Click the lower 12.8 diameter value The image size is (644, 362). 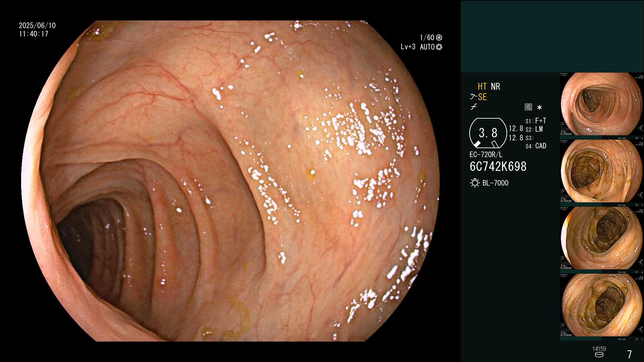516,137
